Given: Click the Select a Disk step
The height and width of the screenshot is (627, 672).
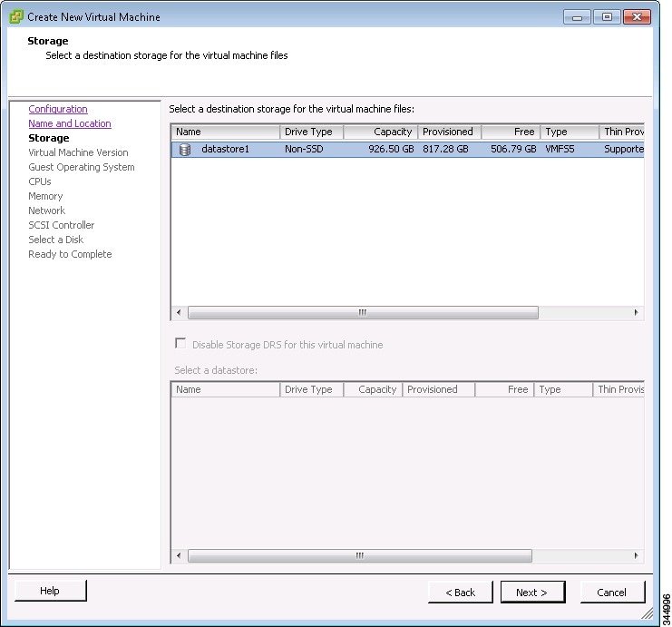Looking at the screenshot, I should pos(55,240).
